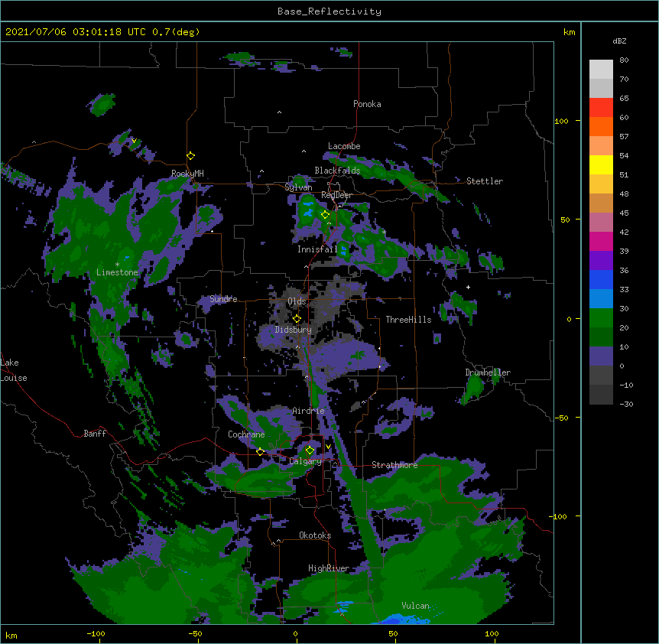Click the Lake Louise label at left edge
This screenshot has width=659, height=644.
(x=14, y=370)
